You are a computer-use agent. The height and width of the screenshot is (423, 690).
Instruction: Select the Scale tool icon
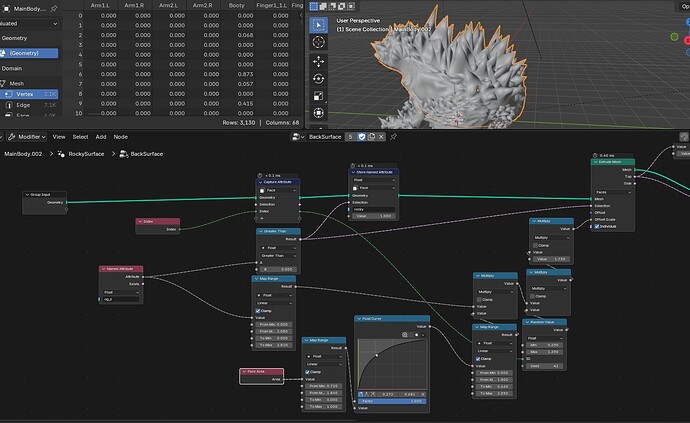(x=319, y=96)
